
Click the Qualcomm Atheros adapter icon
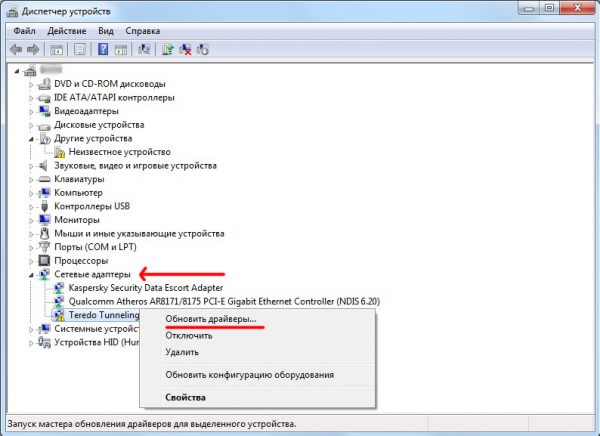click(x=59, y=301)
